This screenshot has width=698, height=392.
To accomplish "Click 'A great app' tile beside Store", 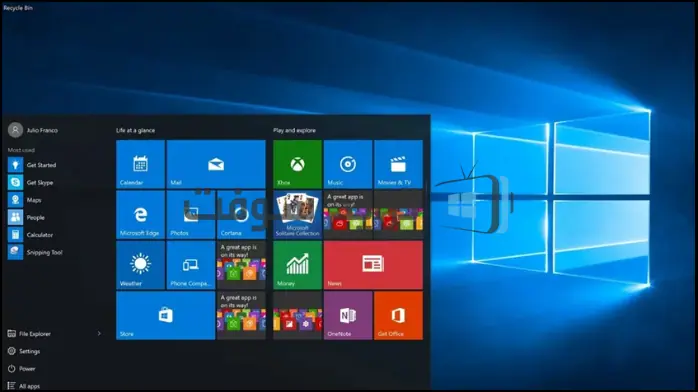I will pyautogui.click(x=241, y=315).
